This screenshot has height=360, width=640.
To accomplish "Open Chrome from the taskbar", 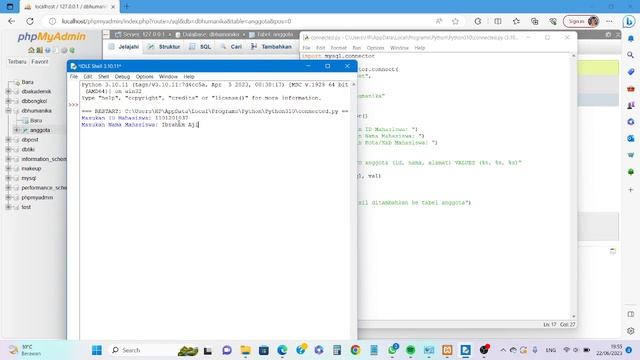I will click(x=356, y=350).
